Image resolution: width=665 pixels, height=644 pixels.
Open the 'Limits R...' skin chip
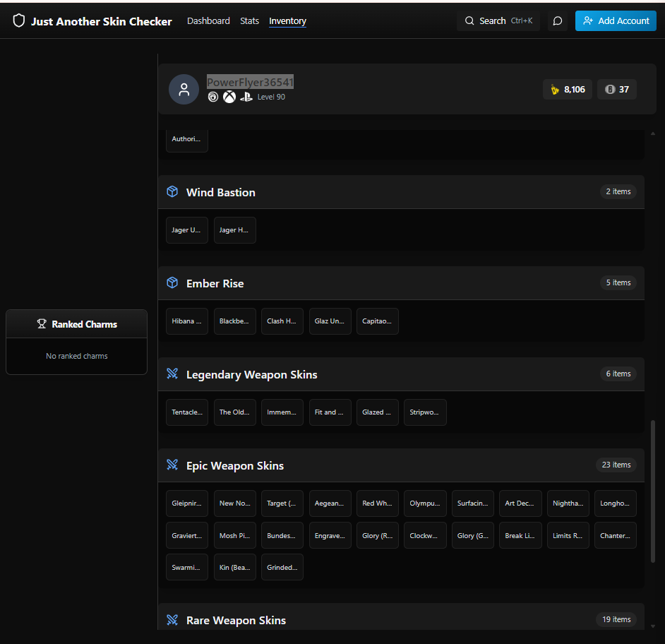[x=568, y=536]
